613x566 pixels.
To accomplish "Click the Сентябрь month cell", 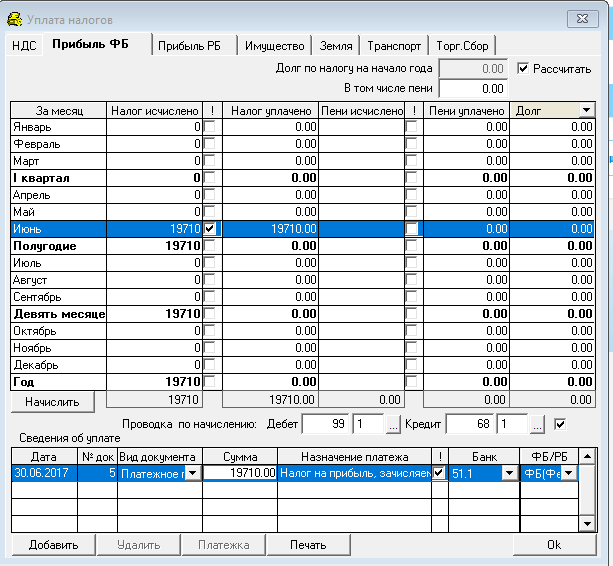I will 59,297.
